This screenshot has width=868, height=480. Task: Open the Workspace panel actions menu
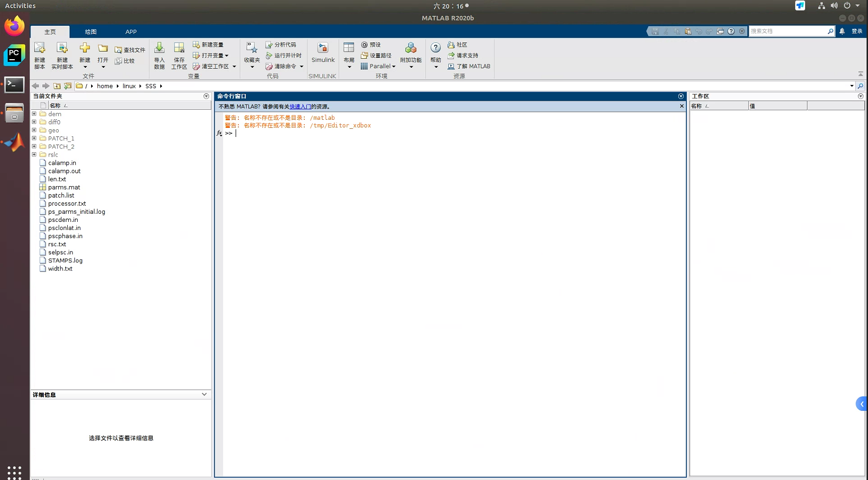(861, 96)
